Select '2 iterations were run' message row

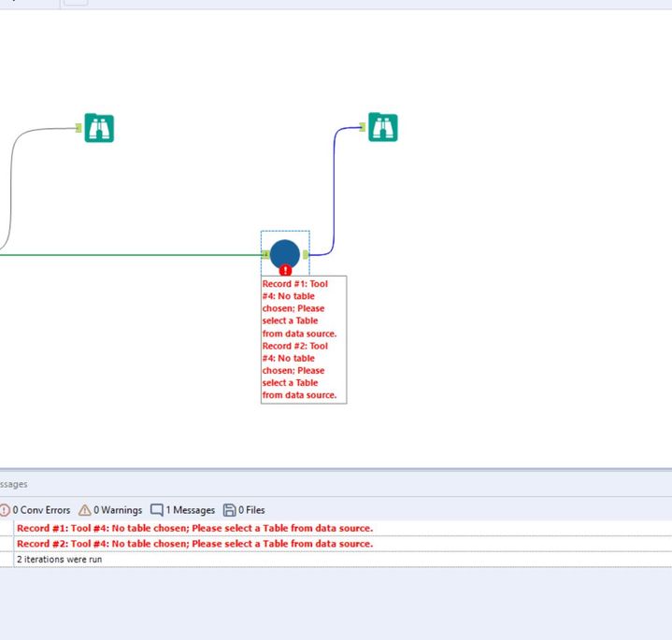pyautogui.click(x=336, y=559)
